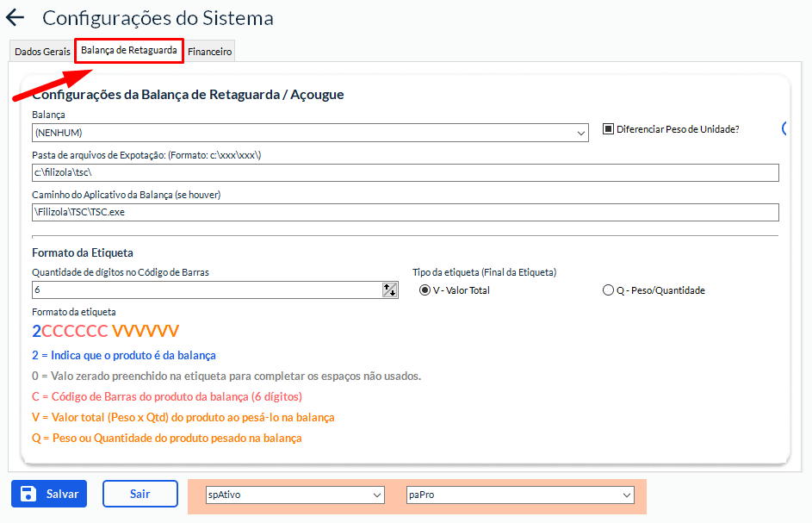Image resolution: width=812 pixels, height=523 pixels.
Task: Select the Balança de Retaguarda tab
Action: click(x=129, y=51)
